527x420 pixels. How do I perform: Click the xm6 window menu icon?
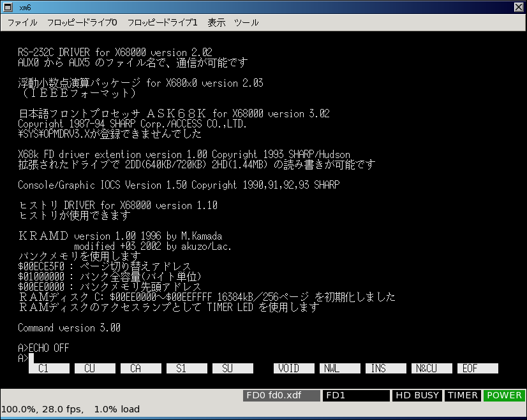click(8, 7)
